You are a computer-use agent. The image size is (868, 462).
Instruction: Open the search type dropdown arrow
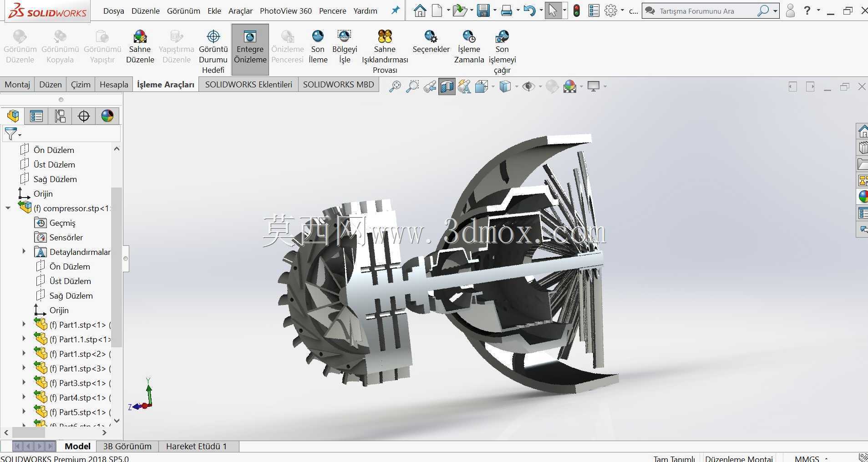pyautogui.click(x=775, y=11)
